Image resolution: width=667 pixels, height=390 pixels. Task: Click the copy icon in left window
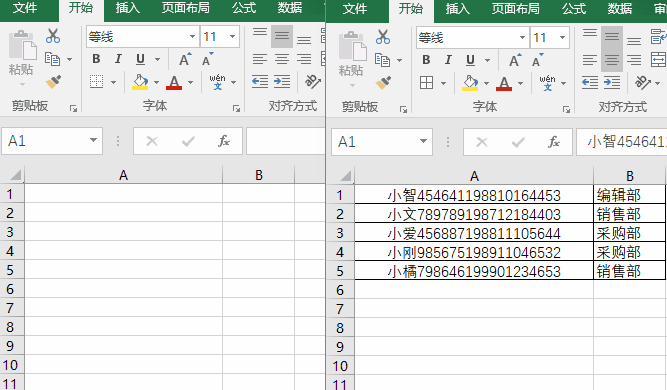tap(52, 59)
